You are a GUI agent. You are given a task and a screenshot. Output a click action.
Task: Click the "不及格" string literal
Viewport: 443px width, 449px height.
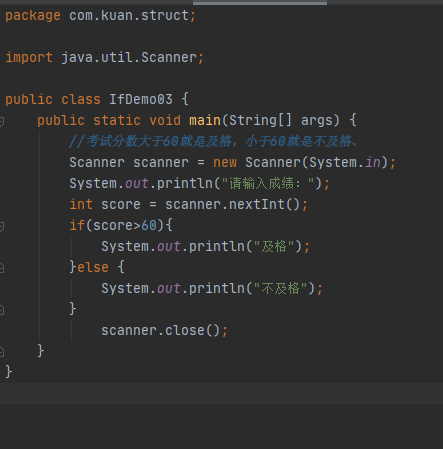[x=280, y=288]
